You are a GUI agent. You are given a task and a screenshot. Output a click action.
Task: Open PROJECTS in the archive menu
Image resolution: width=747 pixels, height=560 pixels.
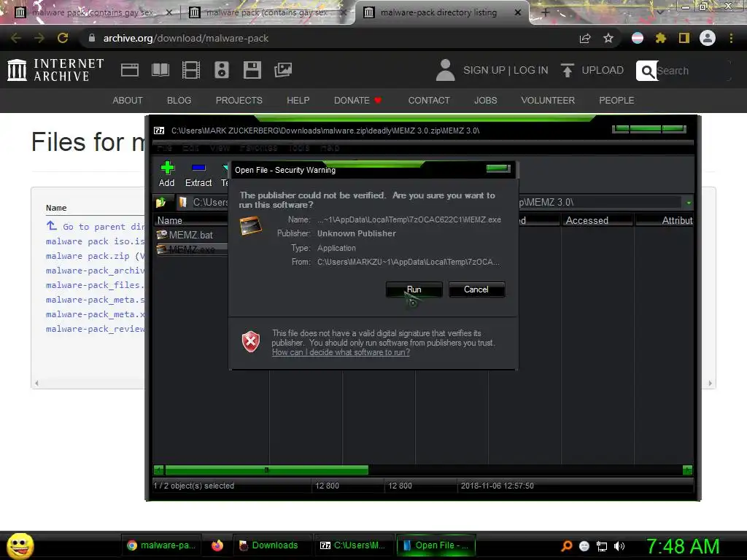[239, 101]
